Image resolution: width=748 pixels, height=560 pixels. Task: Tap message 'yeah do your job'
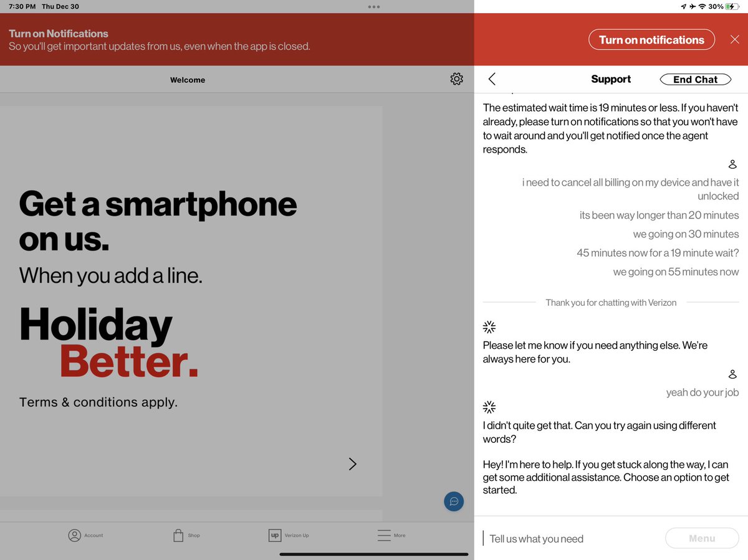click(702, 392)
